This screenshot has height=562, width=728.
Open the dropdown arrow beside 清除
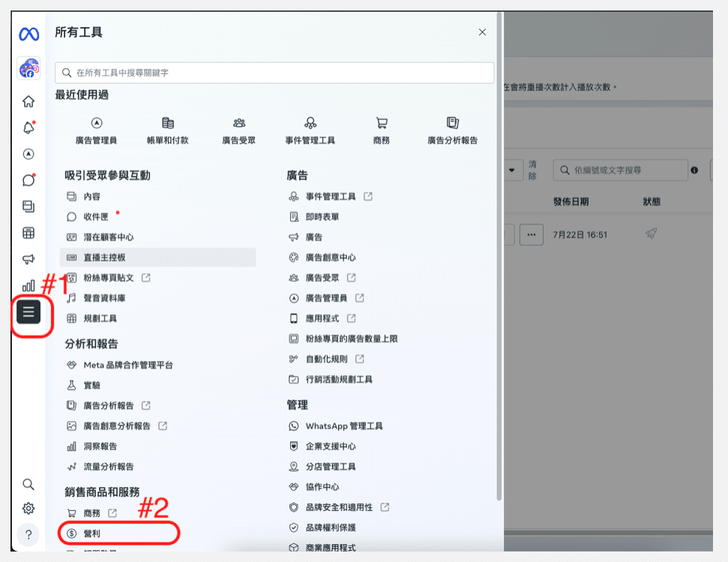pos(511,170)
